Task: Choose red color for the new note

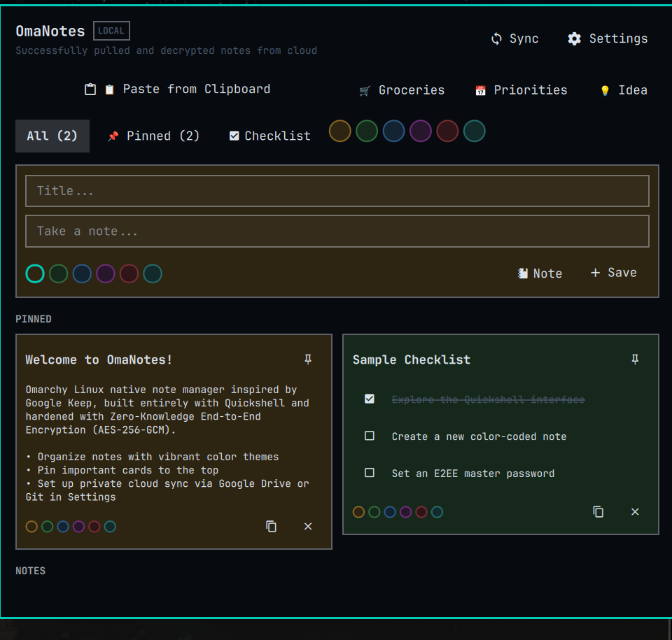Action: (129, 273)
